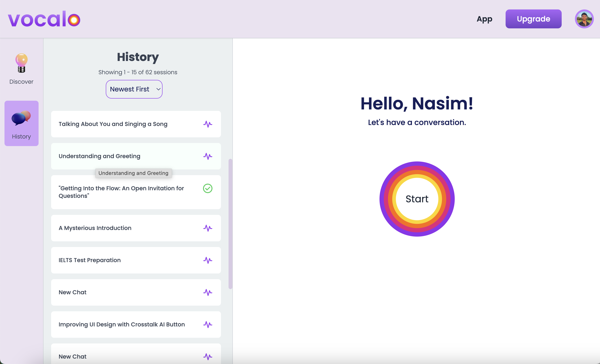Open the user profile avatar menu
Screen dimensions: 600x364
(x=584, y=19)
